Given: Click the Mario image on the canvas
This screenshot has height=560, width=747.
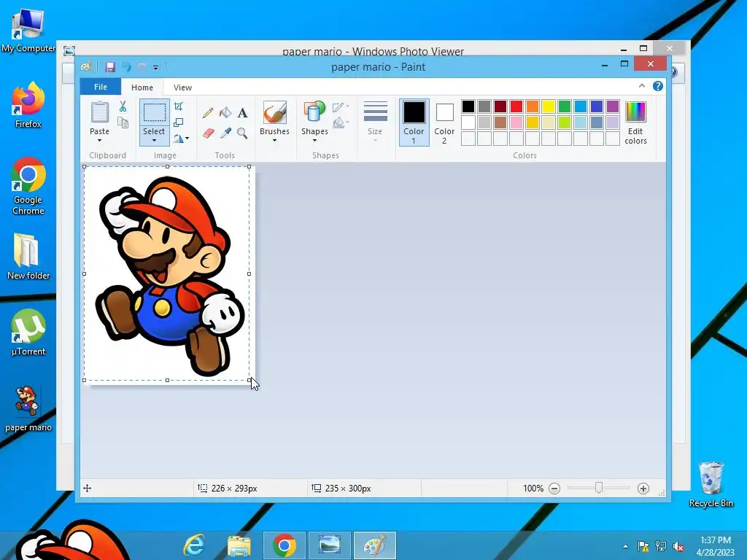Looking at the screenshot, I should pyautogui.click(x=169, y=275).
